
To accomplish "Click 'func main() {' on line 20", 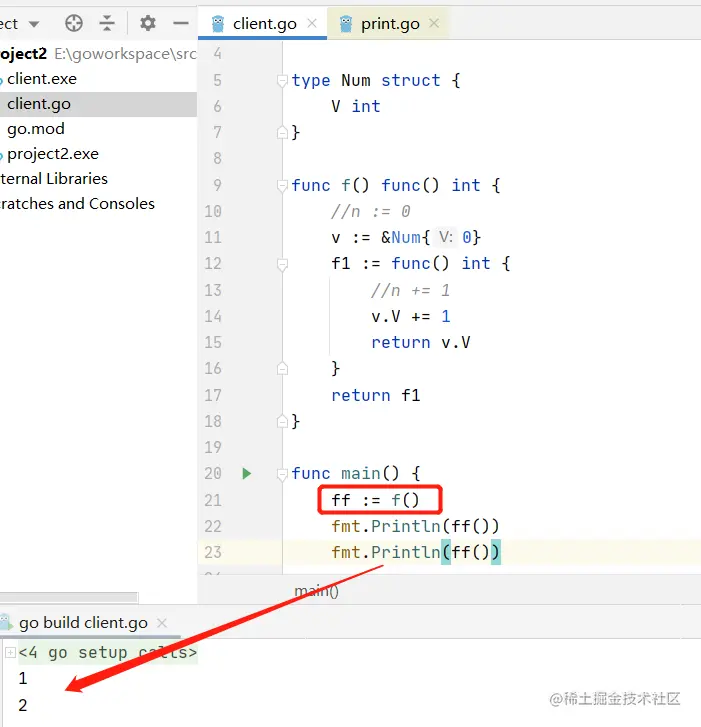I will [356, 474].
